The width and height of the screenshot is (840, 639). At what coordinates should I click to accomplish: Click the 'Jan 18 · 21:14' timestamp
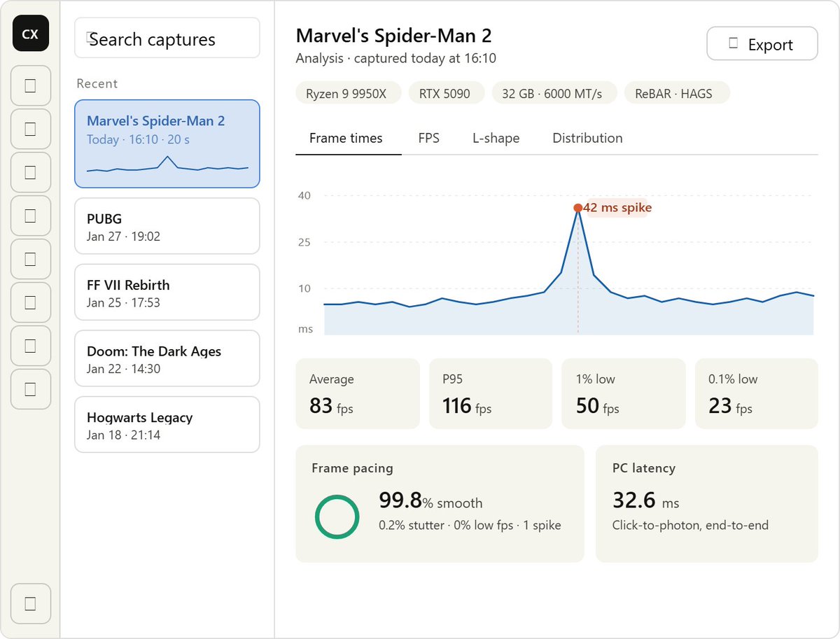pyautogui.click(x=123, y=435)
